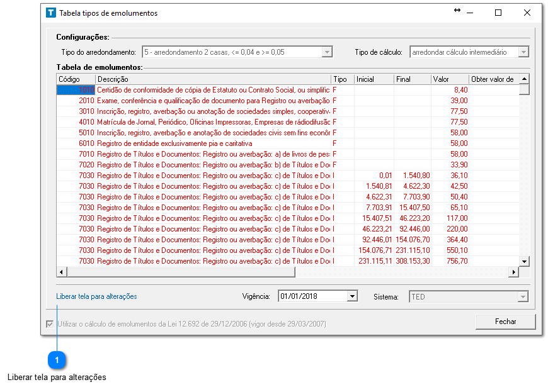
Task: Click value cell 42,50
Action: tap(450, 186)
